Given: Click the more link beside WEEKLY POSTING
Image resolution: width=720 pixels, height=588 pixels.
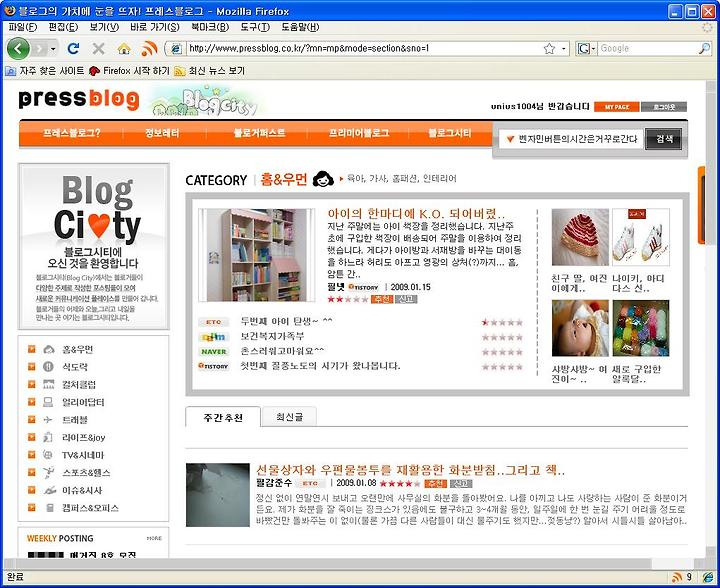Looking at the screenshot, I should (154, 538).
